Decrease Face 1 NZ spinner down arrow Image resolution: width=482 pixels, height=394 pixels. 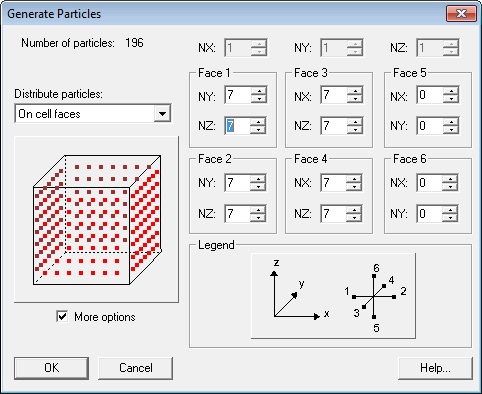coord(259,129)
